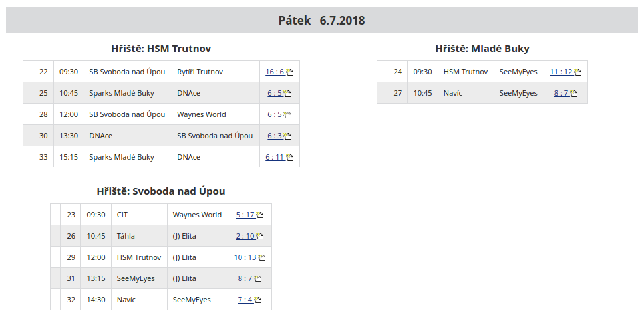Image resolution: width=644 pixels, height=325 pixels.
Task: Click the 11:12 score link
Action: point(561,72)
